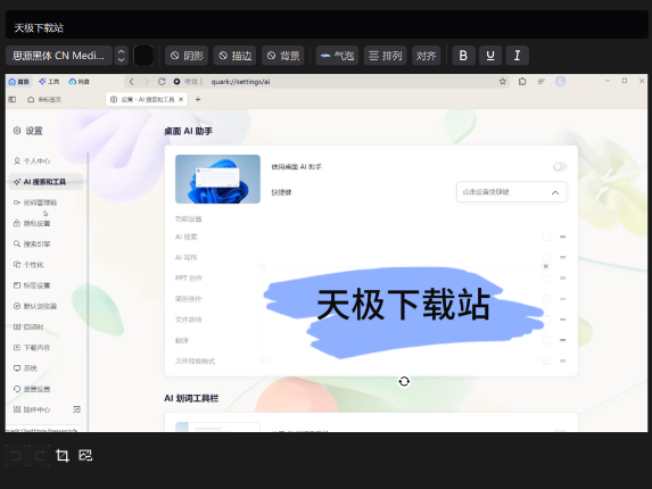Image resolution: width=652 pixels, height=489 pixels.
Task: Open the extensions puzzle icon
Action: click(522, 82)
